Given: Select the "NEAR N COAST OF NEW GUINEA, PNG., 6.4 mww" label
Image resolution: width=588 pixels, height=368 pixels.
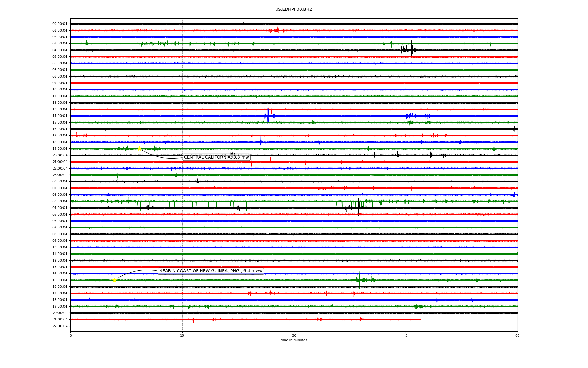Looking at the screenshot, I should click(x=211, y=271).
